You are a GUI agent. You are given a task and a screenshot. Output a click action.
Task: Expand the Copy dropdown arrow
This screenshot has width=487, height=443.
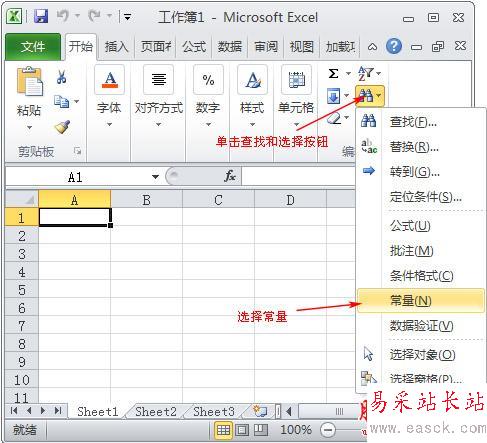click(x=77, y=101)
